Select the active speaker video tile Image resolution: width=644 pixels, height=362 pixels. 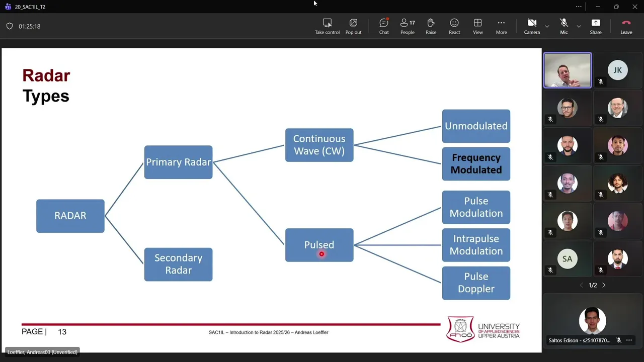568,70
